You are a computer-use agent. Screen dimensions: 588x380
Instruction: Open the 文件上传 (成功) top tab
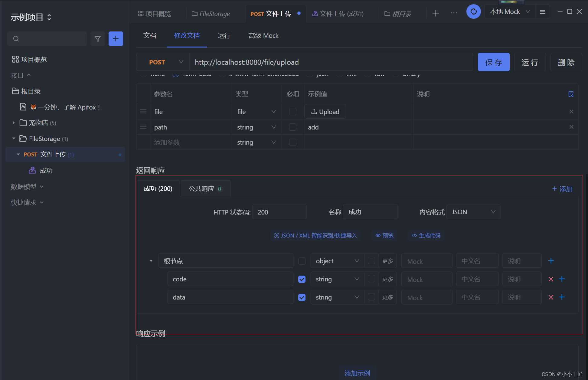pyautogui.click(x=338, y=14)
